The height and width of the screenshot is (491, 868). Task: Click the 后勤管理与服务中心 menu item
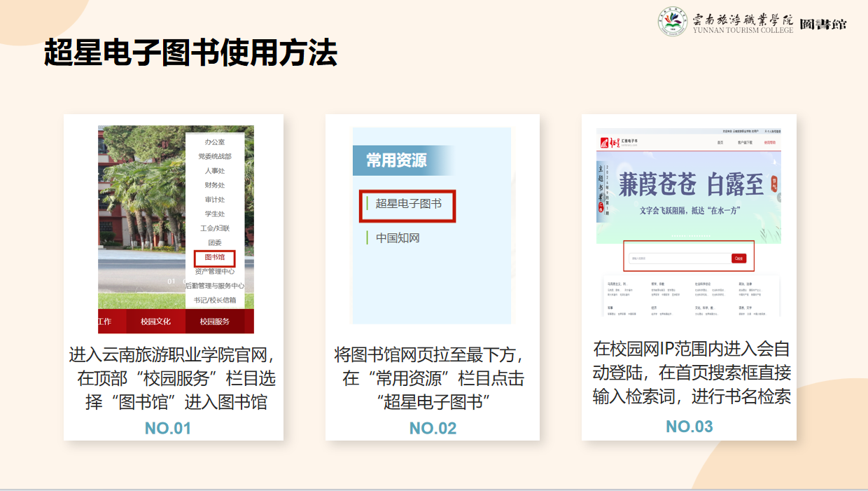215,286
